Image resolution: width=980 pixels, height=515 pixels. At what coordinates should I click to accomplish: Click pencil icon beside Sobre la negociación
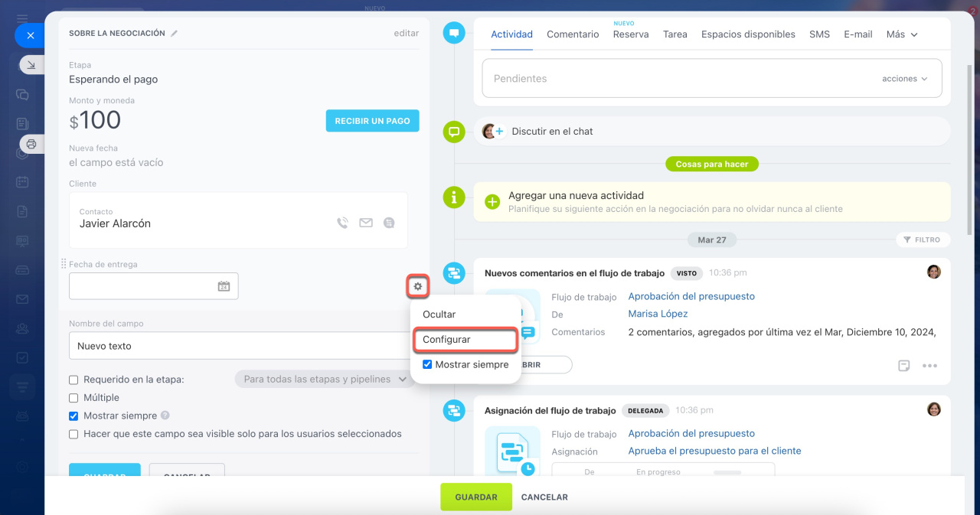click(175, 34)
